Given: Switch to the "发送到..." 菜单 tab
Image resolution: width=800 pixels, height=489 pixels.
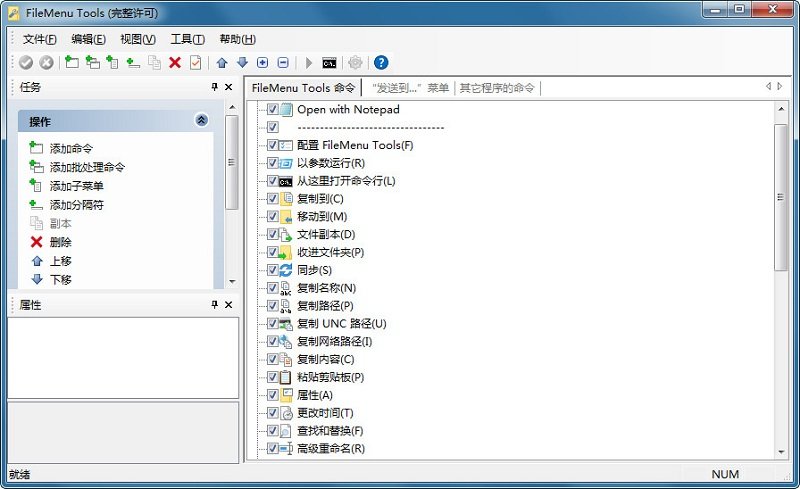Looking at the screenshot, I should click(x=410, y=88).
